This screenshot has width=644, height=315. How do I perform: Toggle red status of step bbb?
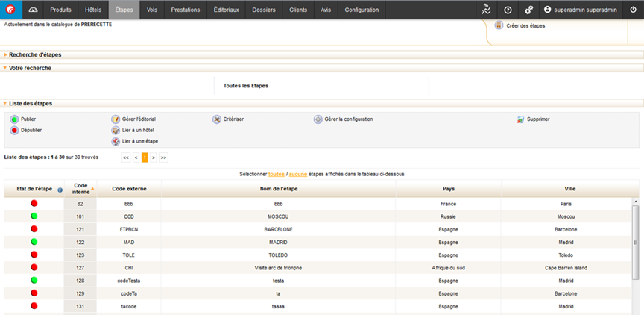34,203
